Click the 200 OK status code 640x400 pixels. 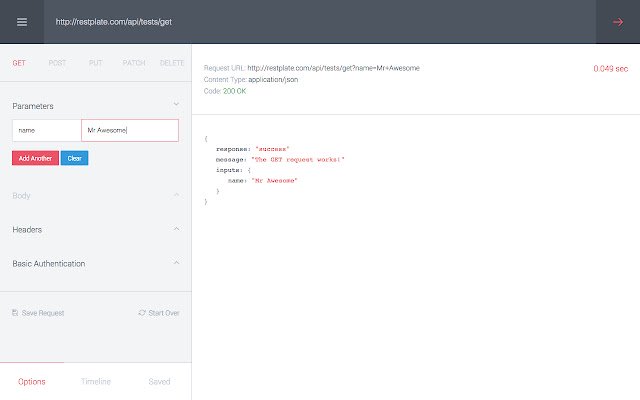(x=235, y=91)
